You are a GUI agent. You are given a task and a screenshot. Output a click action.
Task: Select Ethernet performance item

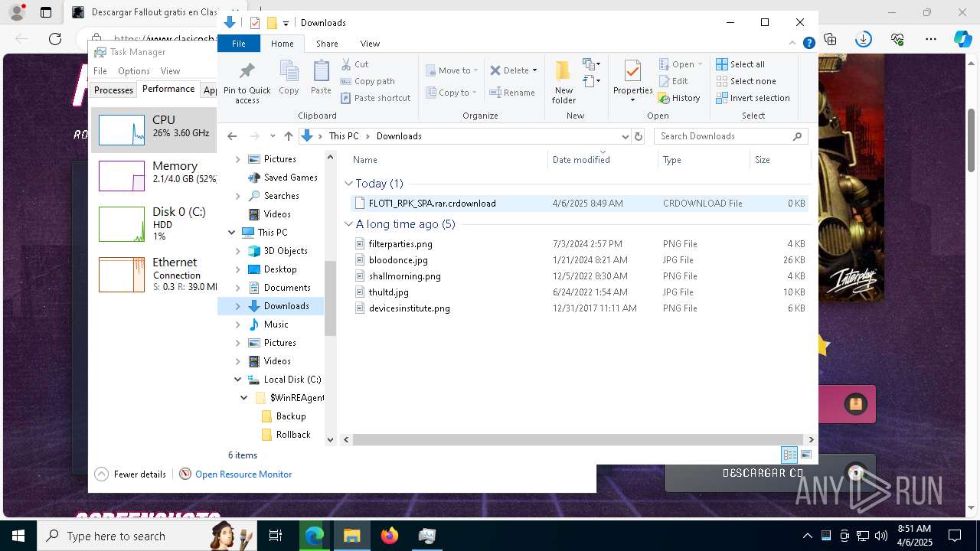point(153,274)
